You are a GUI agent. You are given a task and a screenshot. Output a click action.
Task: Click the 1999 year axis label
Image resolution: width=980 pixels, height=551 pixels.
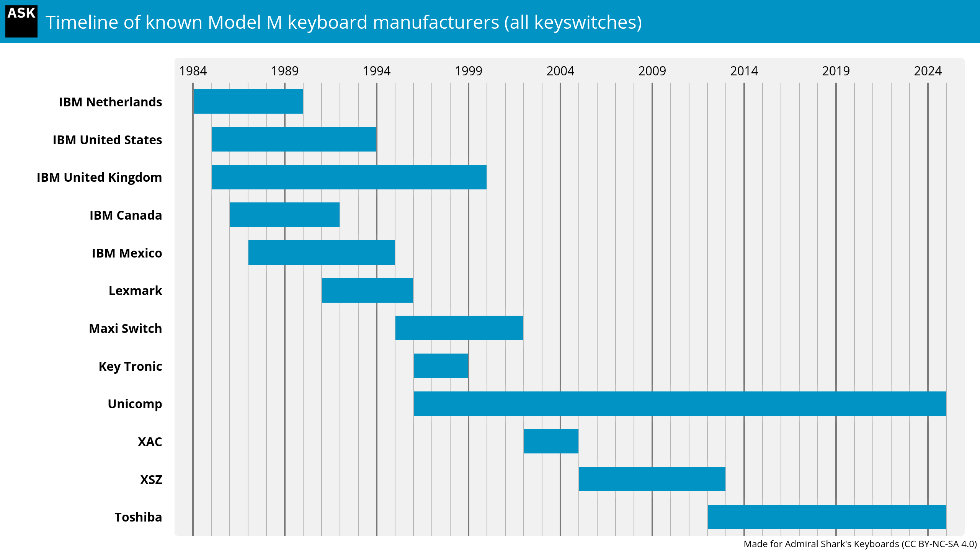[469, 71]
